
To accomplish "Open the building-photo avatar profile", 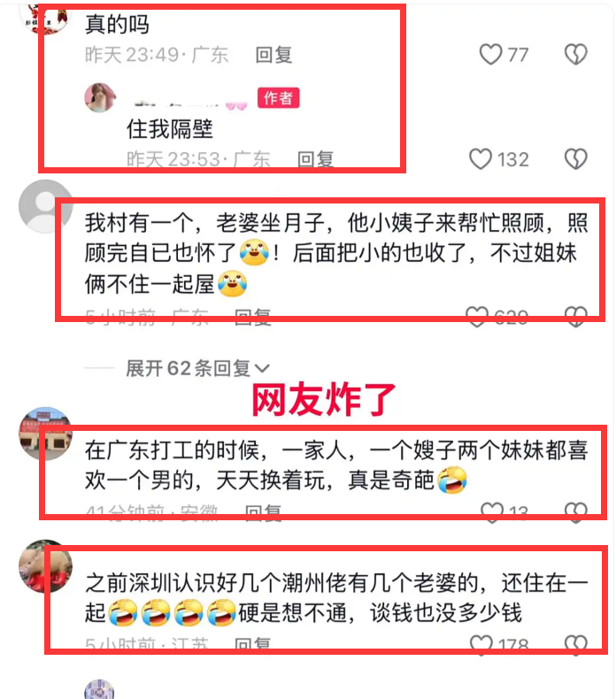I will [x=45, y=434].
